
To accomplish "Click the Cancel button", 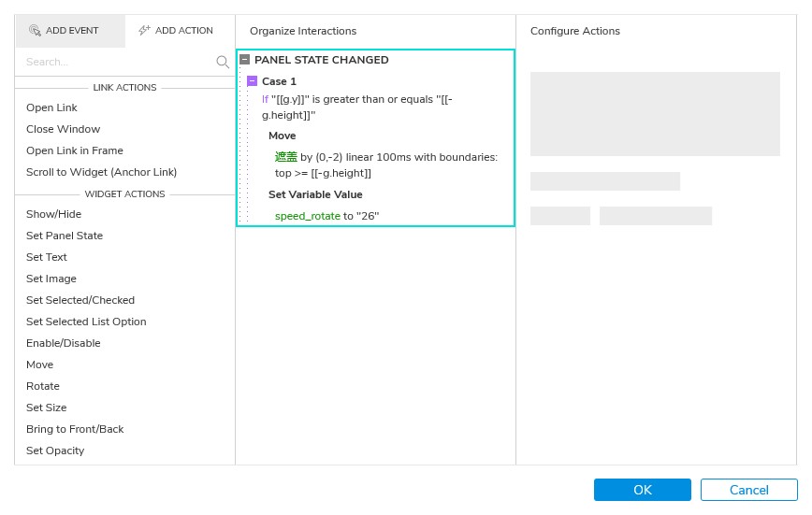I will (748, 490).
